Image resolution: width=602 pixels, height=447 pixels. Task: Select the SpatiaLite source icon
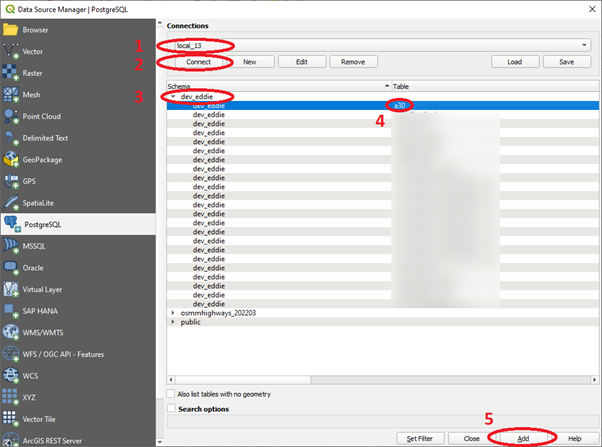(12, 203)
